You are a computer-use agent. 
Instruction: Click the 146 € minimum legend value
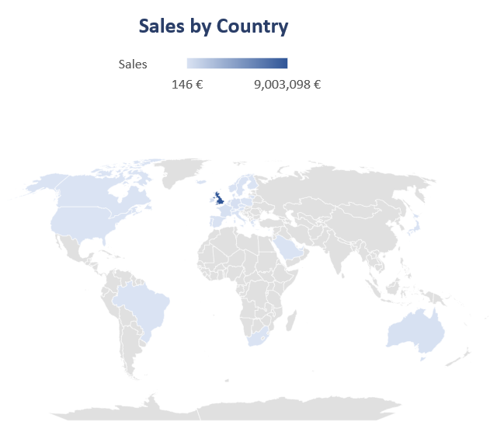coord(187,85)
